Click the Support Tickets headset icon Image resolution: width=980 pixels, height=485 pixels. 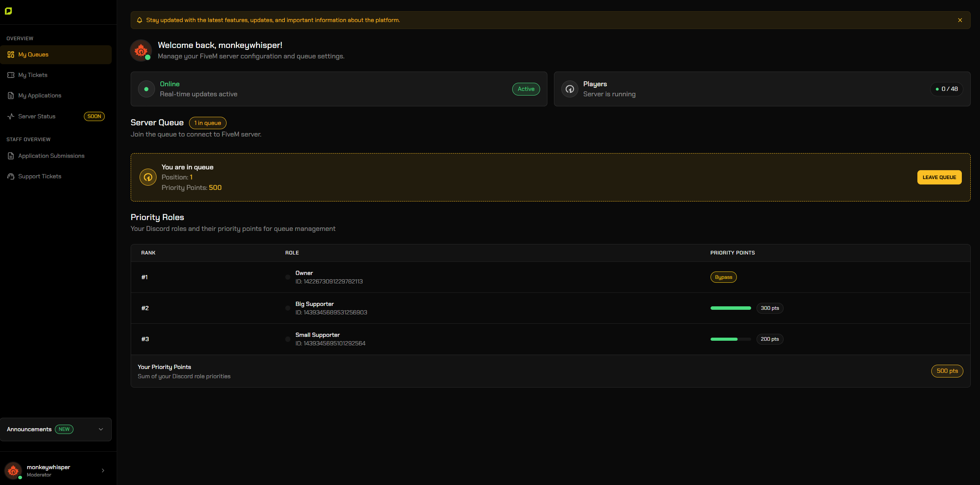[x=11, y=176]
